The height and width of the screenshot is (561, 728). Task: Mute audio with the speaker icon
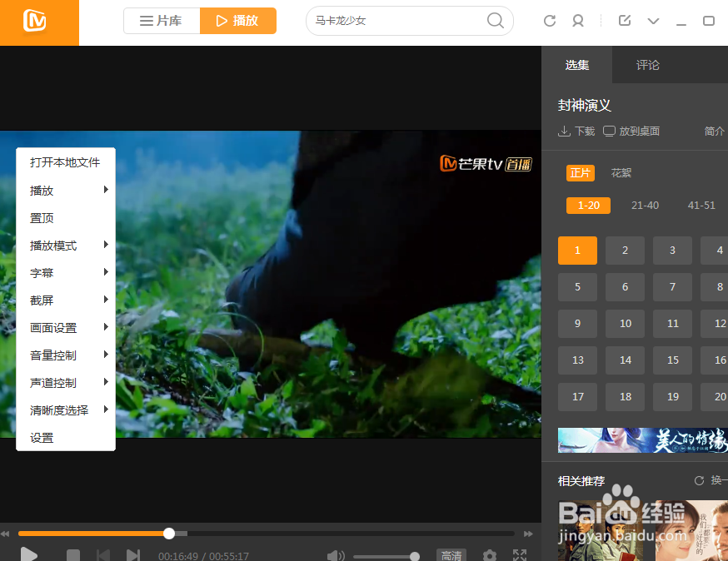point(336,555)
